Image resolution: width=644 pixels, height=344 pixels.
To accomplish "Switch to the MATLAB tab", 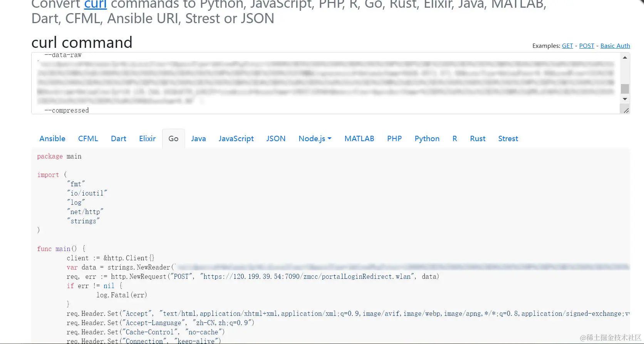I will click(359, 138).
